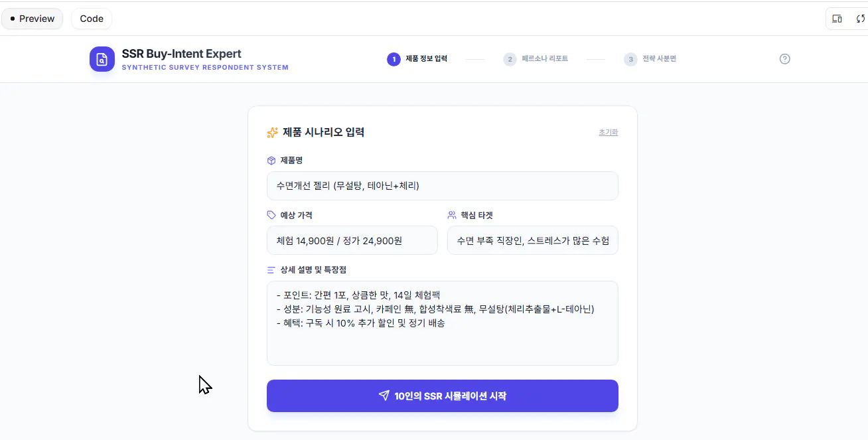Image resolution: width=868 pixels, height=440 pixels.
Task: Click the paper plane icon on the start button
Action: point(384,396)
